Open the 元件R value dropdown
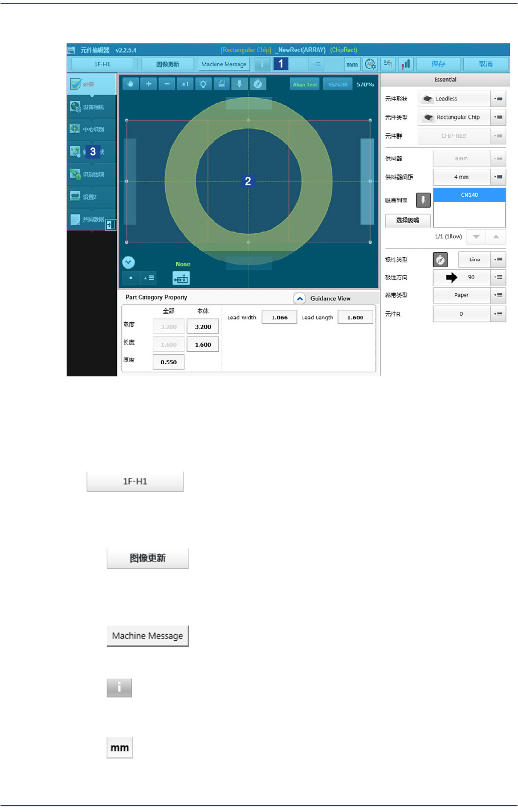The width and height of the screenshot is (518, 812). coord(498,314)
